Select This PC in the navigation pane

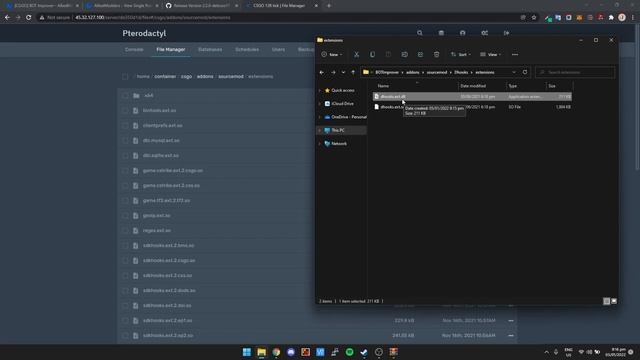pyautogui.click(x=342, y=130)
